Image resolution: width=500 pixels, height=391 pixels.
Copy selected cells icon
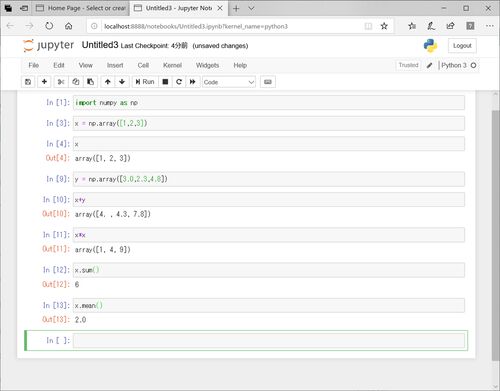click(76, 82)
